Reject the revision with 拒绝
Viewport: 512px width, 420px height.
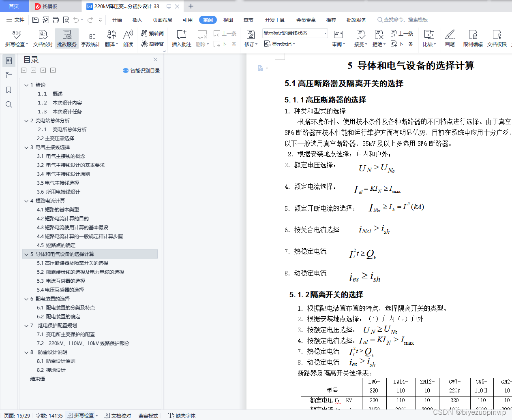coord(379,38)
